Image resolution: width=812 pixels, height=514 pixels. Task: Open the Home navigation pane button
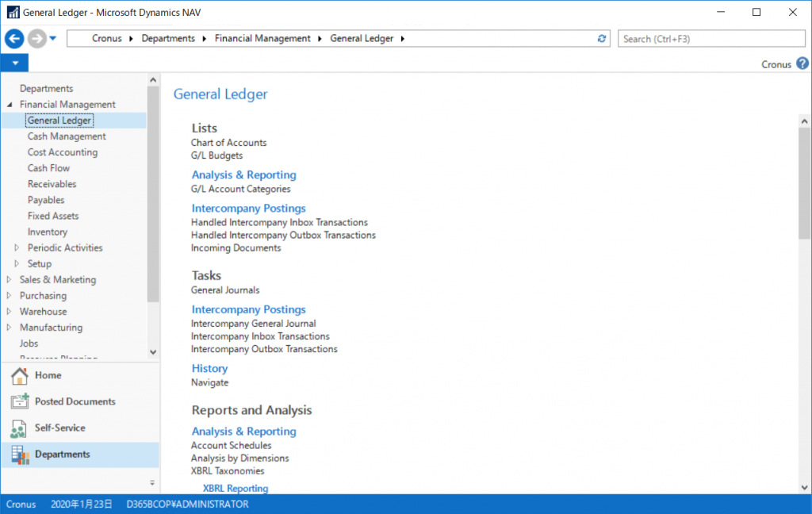[80, 376]
